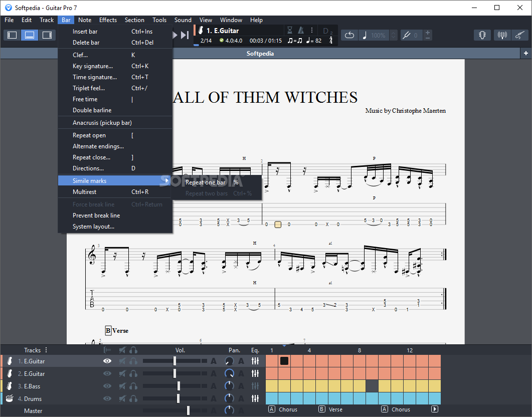Show the left edition palette panel
Screen dimensions: 532x417
[x=12, y=35]
